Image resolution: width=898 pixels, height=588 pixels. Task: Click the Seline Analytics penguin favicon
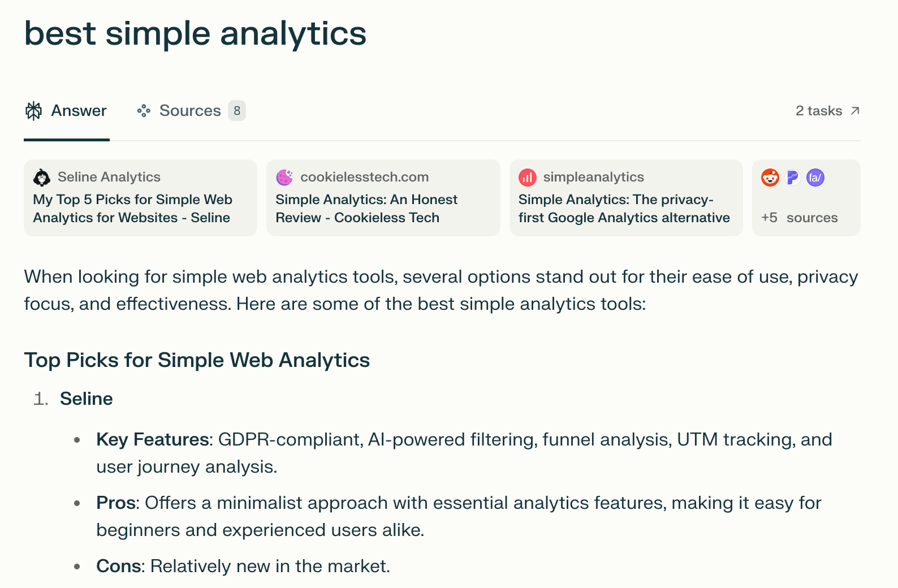coord(41,177)
